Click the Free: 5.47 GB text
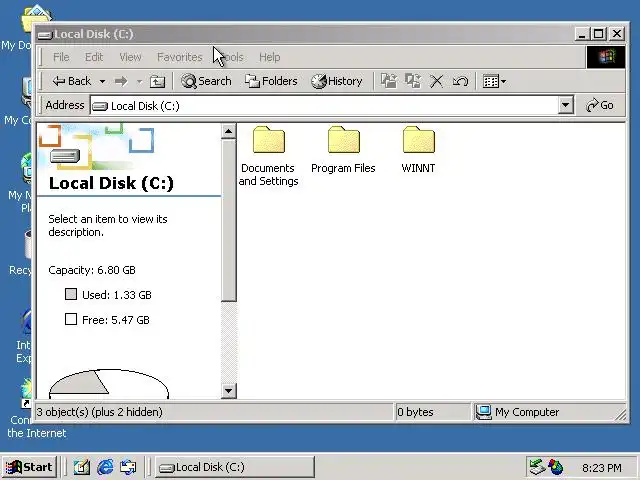The height and width of the screenshot is (480, 640). [x=116, y=320]
